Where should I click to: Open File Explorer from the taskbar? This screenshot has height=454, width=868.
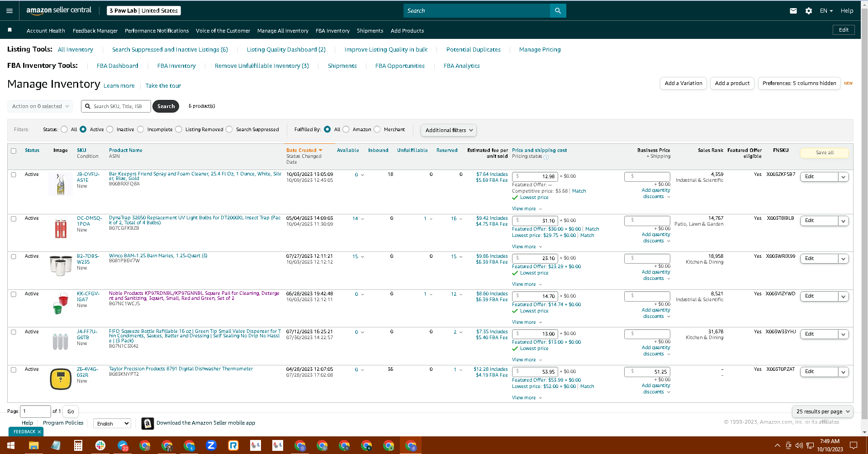(33, 446)
